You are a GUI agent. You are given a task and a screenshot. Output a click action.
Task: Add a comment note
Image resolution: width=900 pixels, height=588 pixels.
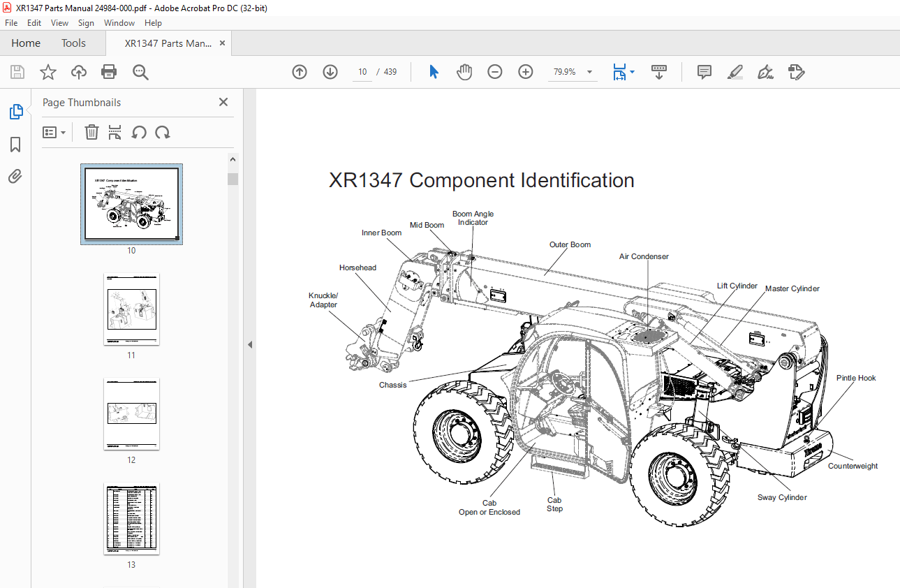[704, 72]
